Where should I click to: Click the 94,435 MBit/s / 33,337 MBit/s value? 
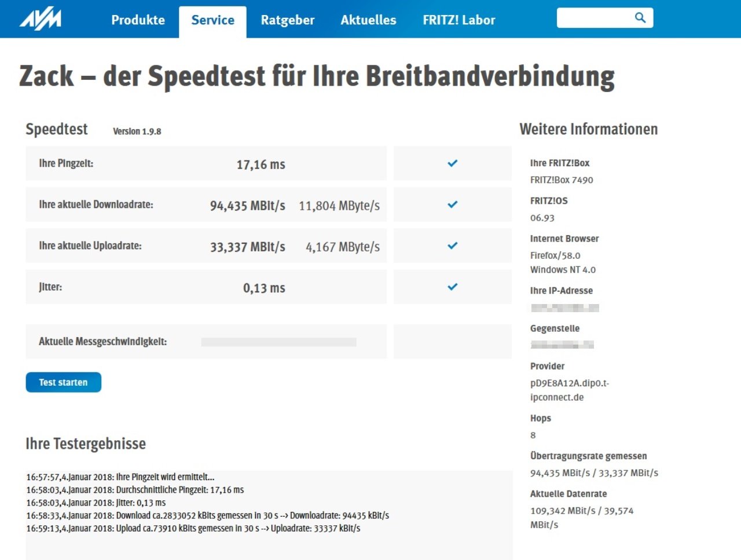594,473
